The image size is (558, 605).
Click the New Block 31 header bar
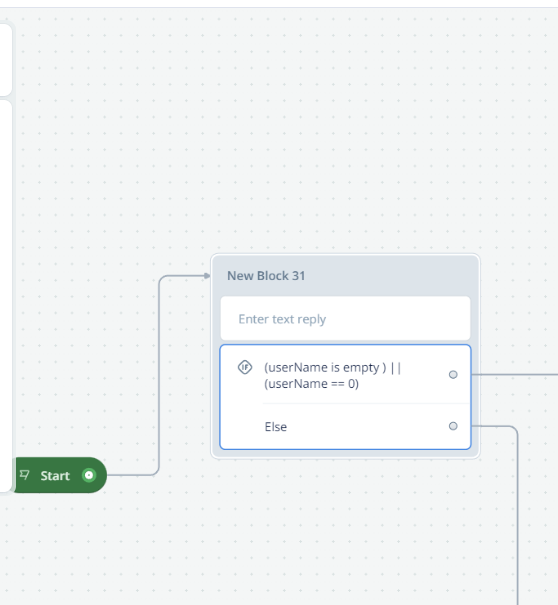345,276
